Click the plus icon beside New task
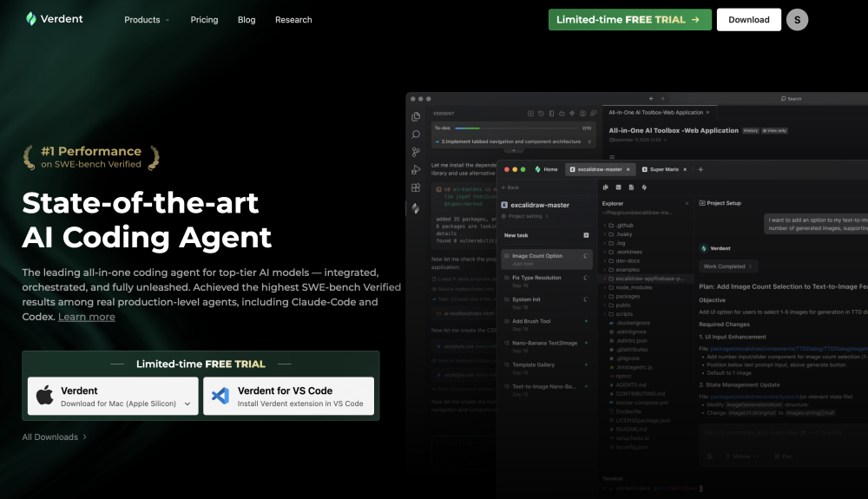868x499 pixels. click(586, 235)
